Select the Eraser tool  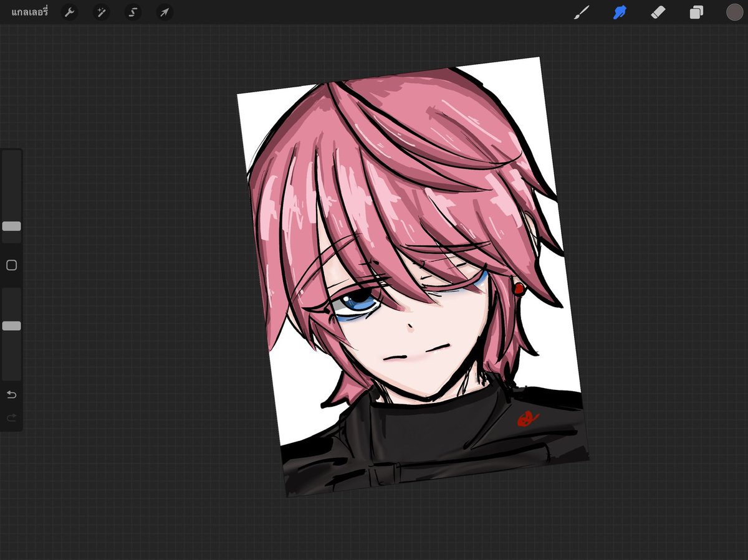pos(658,12)
